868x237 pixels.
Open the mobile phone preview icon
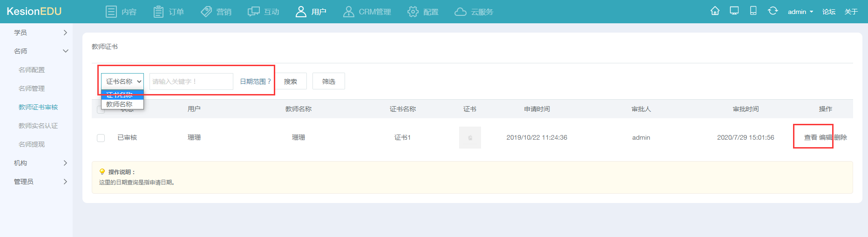point(753,11)
